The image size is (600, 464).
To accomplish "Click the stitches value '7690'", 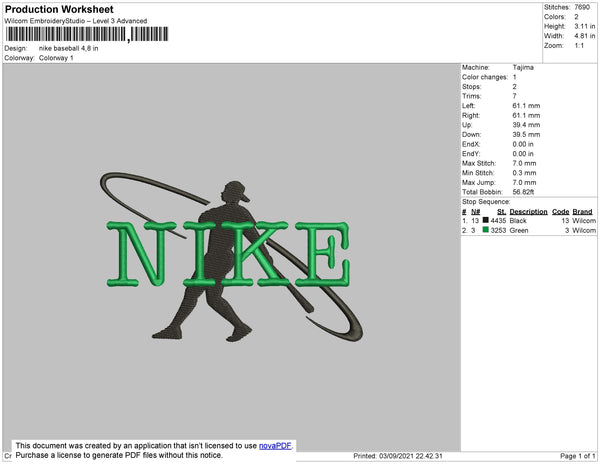I will 582,7.
